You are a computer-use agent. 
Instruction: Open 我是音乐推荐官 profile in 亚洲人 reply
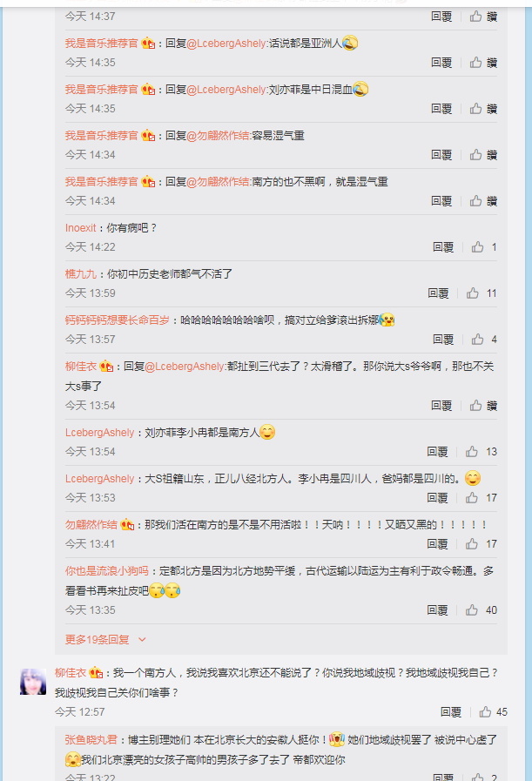pos(101,44)
